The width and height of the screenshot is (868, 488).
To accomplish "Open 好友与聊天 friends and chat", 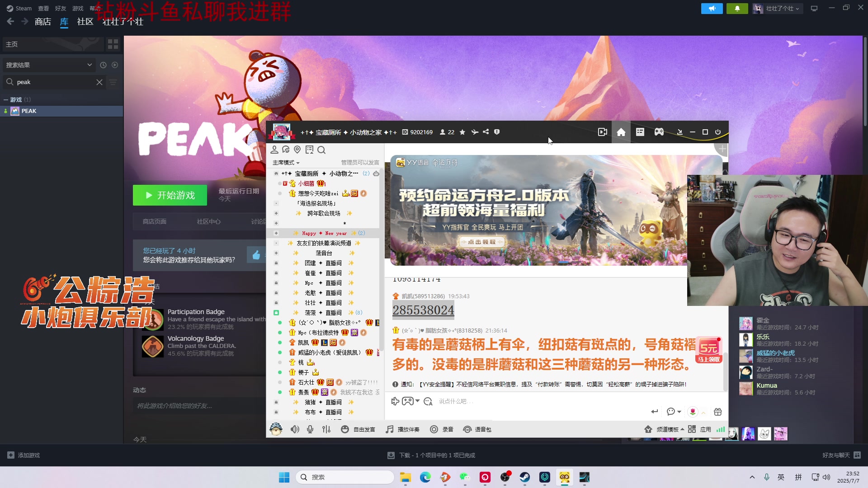I will (842, 455).
